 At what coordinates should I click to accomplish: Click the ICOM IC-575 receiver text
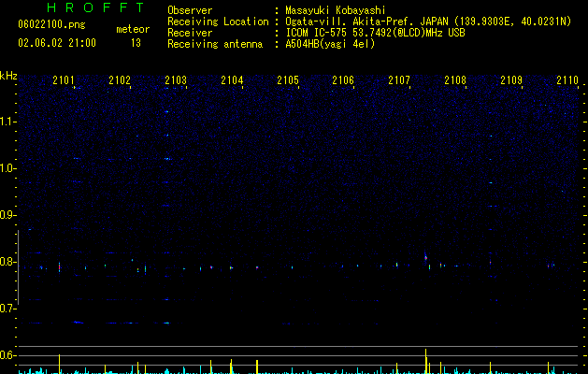click(375, 33)
